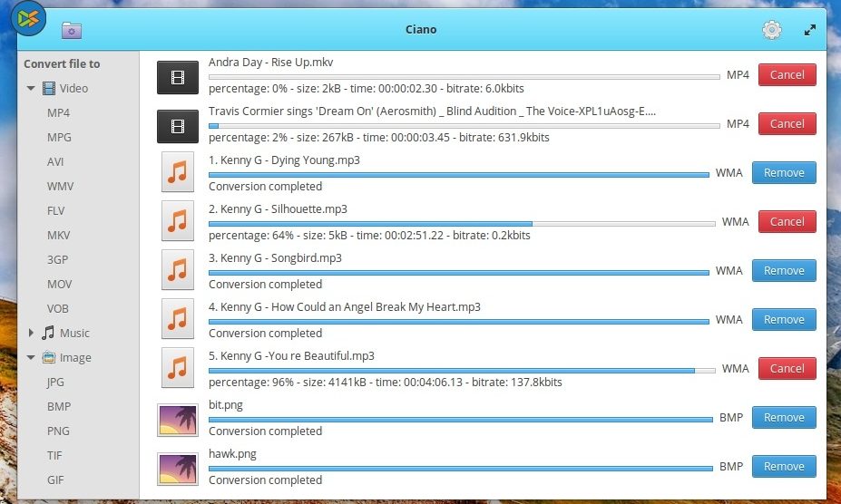Image resolution: width=841 pixels, height=504 pixels.
Task: Click the Ciano app logo icon
Action: tap(28, 18)
